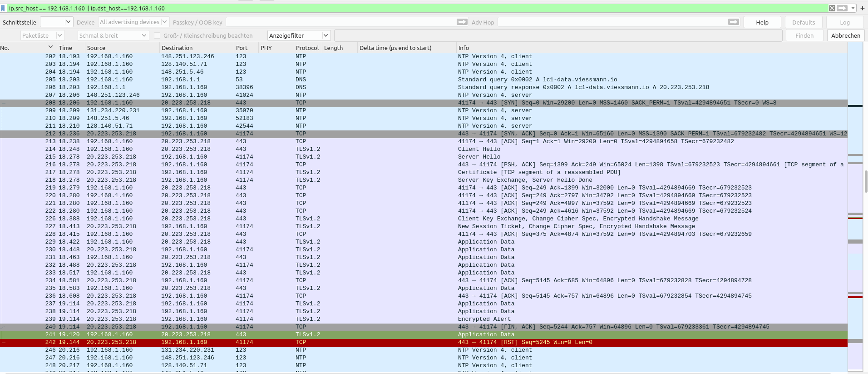Click the Length column header
The image size is (868, 374).
pos(340,48)
